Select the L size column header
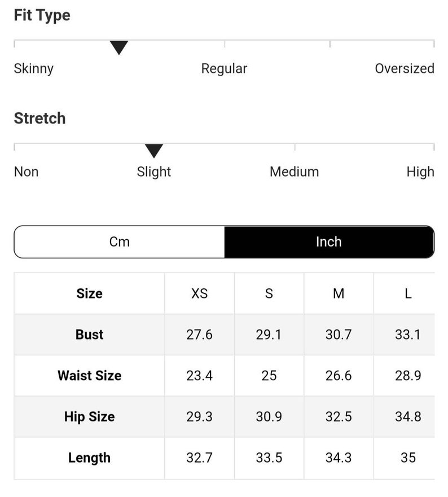Image resolution: width=448 pixels, height=497 pixels. pos(408,293)
